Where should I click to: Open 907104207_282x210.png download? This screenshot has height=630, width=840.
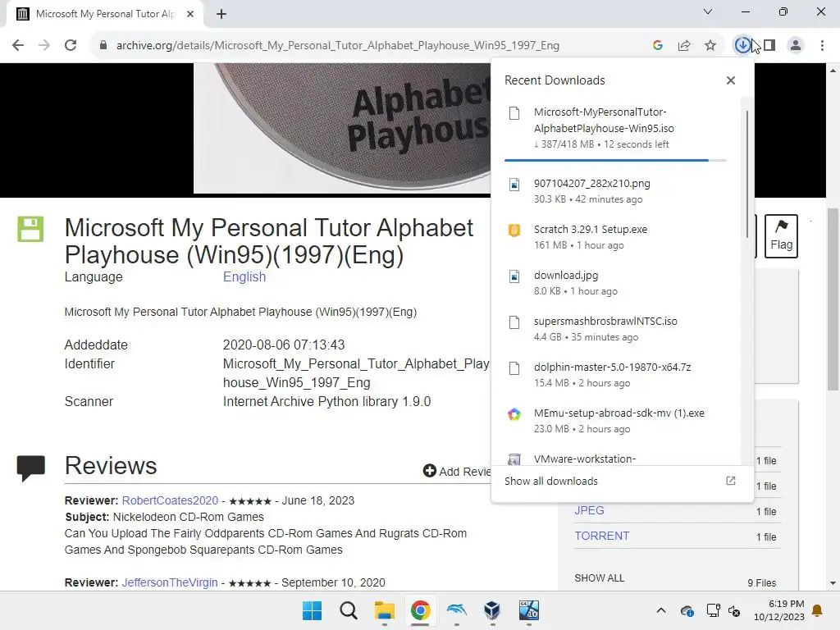(x=615, y=191)
